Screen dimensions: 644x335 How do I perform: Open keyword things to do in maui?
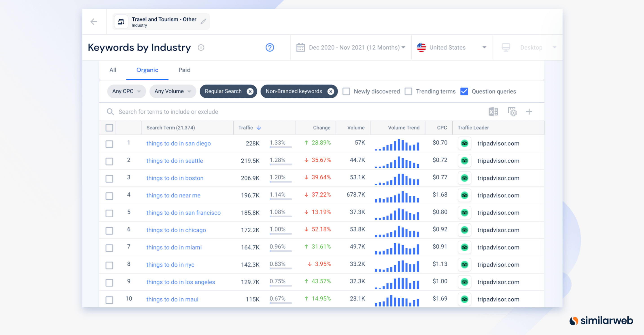pyautogui.click(x=172, y=299)
